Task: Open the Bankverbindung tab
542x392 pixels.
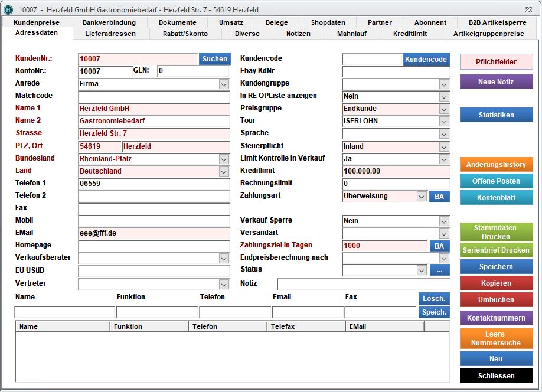Action: (109, 22)
